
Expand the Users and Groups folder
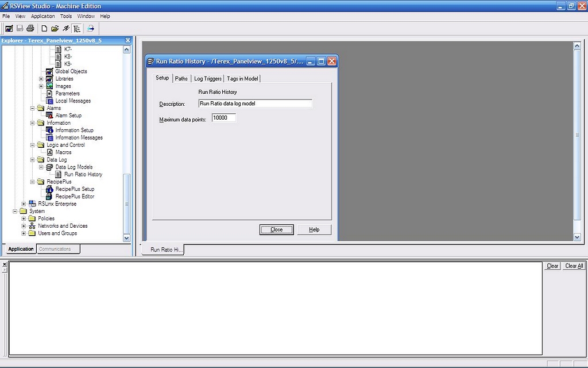click(x=24, y=233)
